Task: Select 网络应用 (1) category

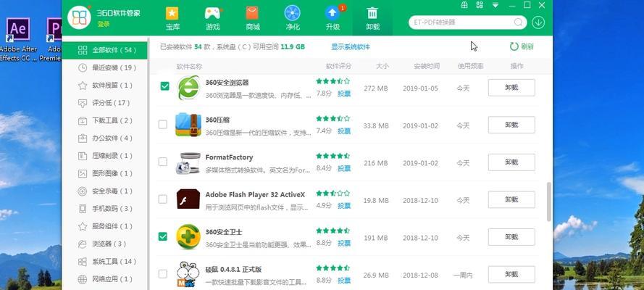Action: (105, 279)
